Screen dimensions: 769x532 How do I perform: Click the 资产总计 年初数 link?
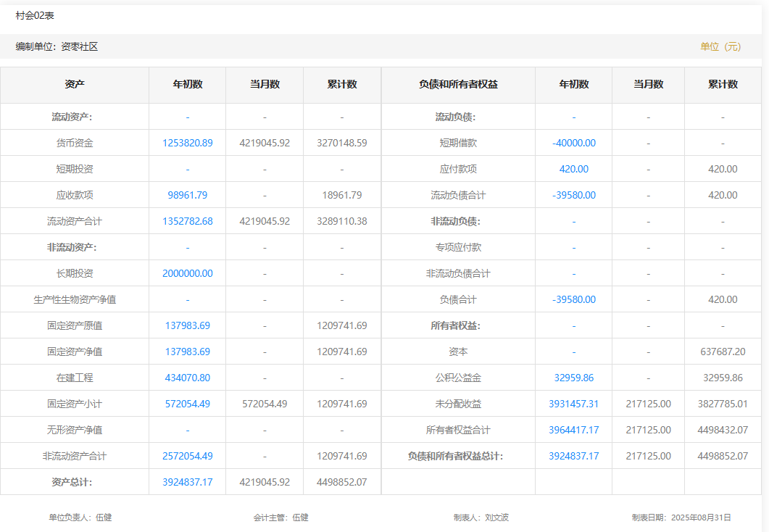pos(187,482)
